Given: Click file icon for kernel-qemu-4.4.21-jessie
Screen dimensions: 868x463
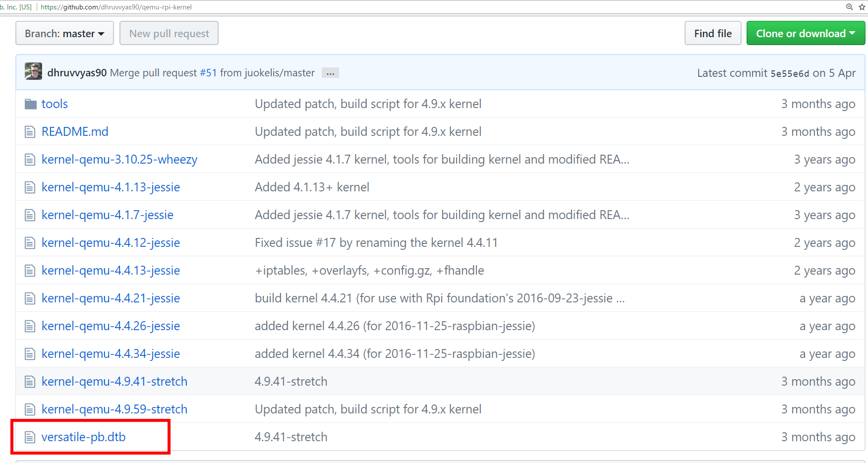Looking at the screenshot, I should 30,298.
